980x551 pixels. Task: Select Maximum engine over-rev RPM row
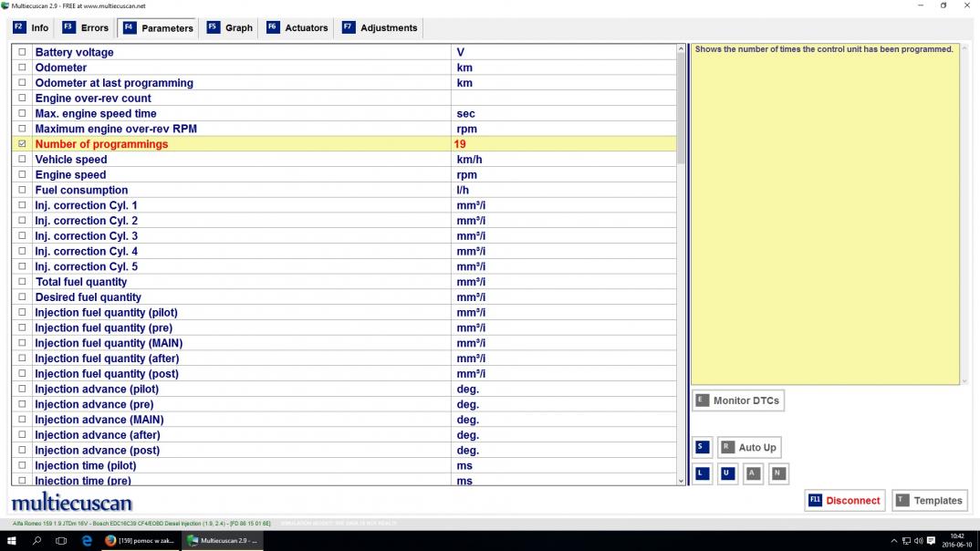coord(344,129)
